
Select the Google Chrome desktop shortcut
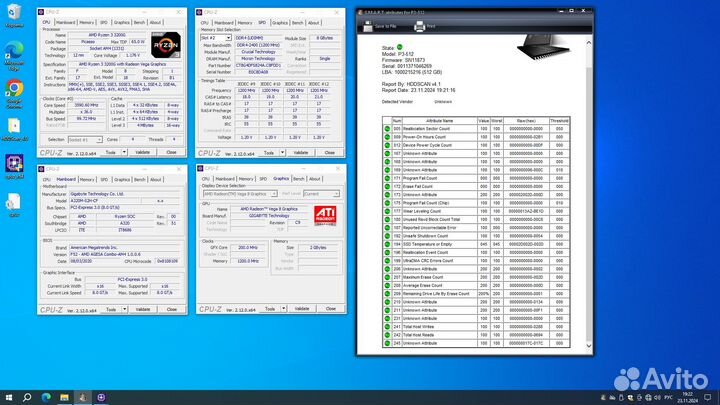point(14,94)
